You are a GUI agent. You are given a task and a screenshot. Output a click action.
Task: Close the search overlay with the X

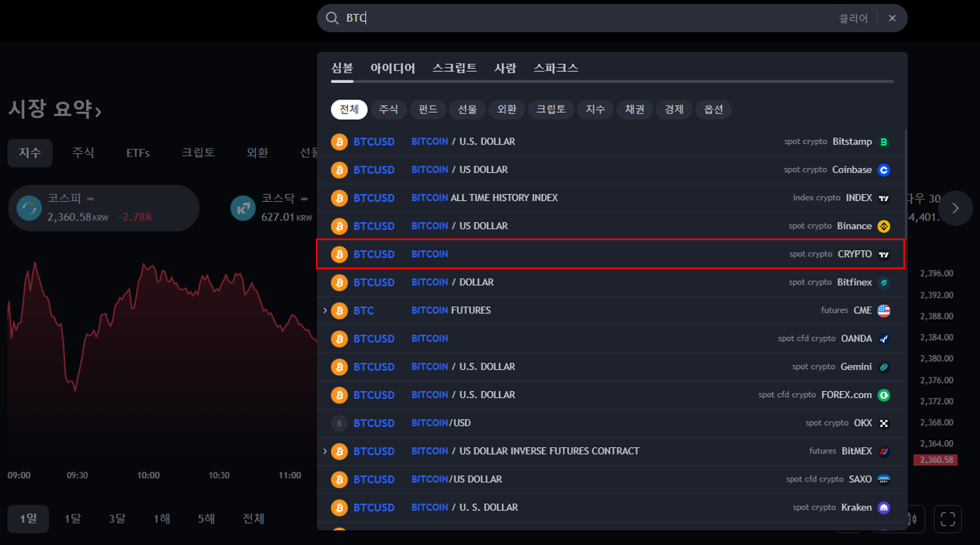tap(892, 18)
